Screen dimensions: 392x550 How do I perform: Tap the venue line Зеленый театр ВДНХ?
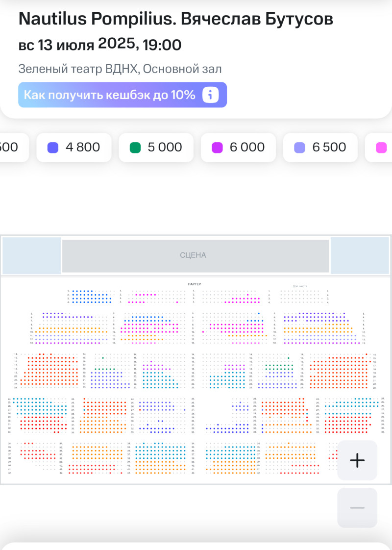coord(120,69)
